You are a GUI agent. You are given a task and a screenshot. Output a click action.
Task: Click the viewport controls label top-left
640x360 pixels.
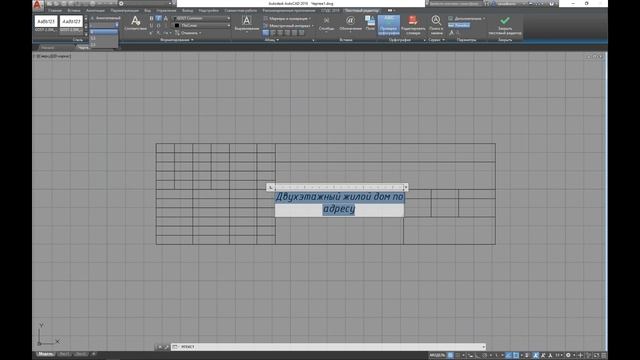coord(52,56)
